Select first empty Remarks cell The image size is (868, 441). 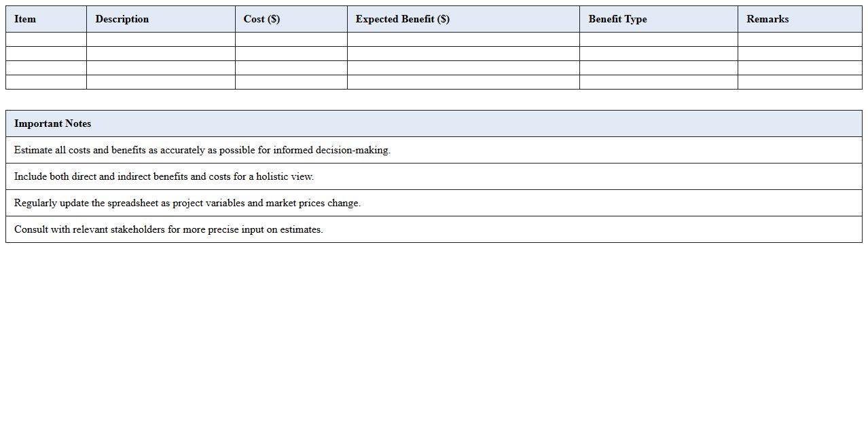pos(799,39)
